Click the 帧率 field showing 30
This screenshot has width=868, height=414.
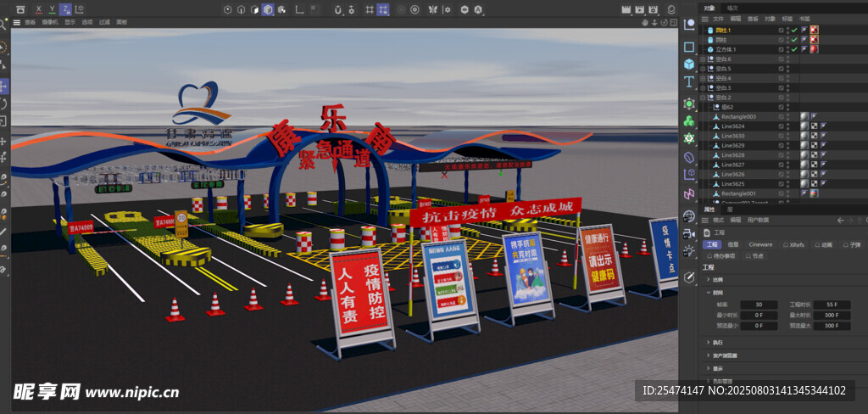coord(759,304)
